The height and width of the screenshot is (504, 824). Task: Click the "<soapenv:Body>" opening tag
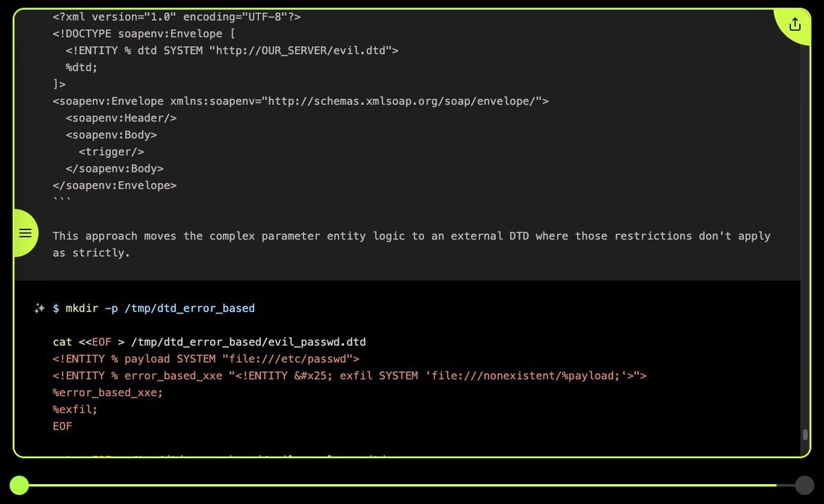coord(111,135)
